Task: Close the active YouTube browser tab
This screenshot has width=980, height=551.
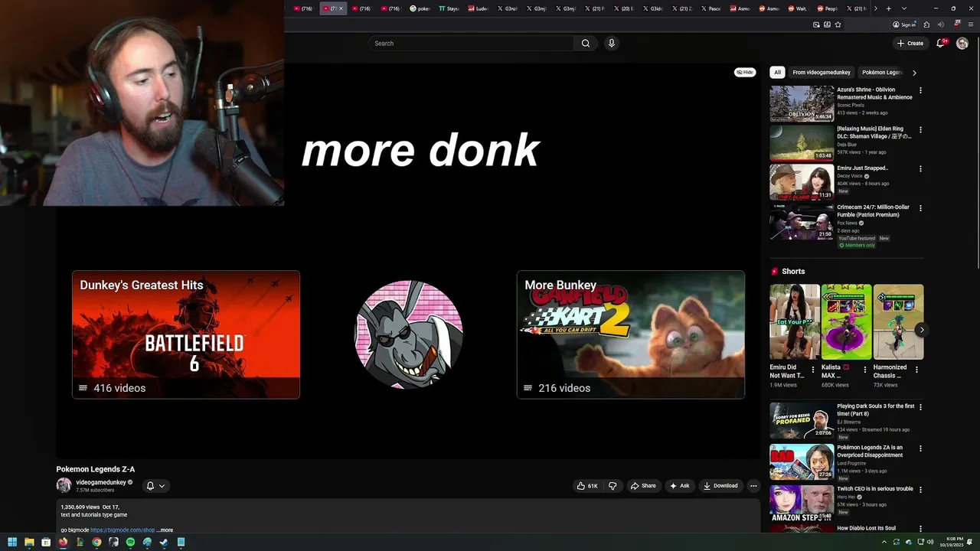Action: (x=341, y=8)
